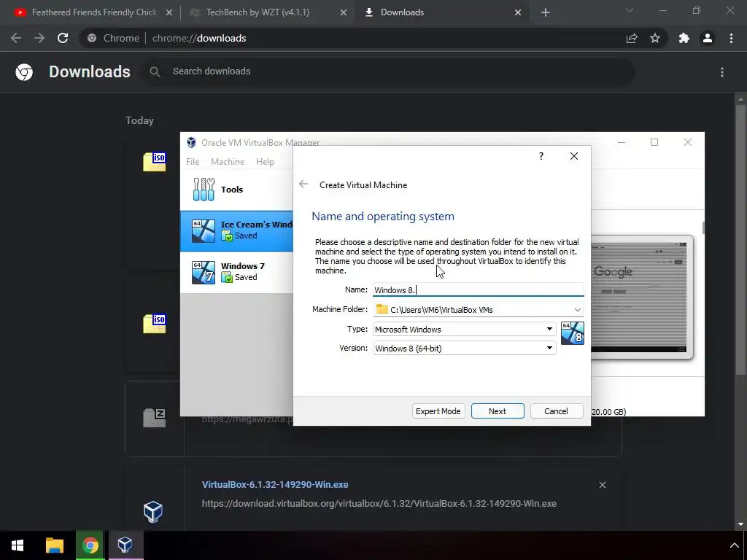Click the back arrow in Create Virtual Machine
Image resolution: width=747 pixels, height=560 pixels.
point(303,184)
